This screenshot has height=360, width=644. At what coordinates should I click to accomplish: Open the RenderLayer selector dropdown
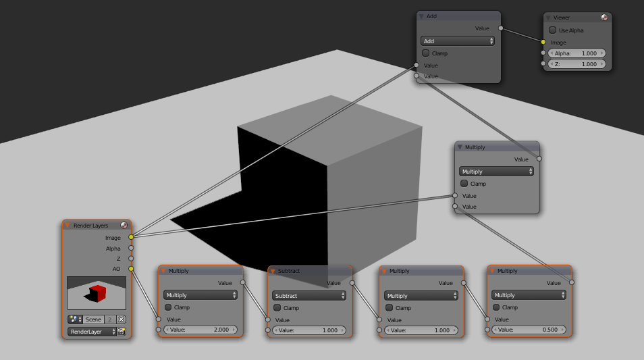point(92,332)
